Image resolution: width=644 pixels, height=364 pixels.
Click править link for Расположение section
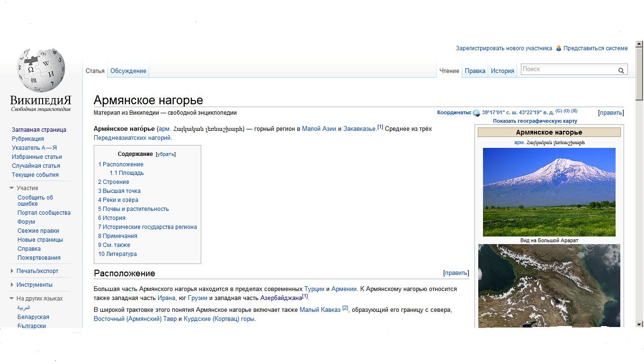coord(456,273)
